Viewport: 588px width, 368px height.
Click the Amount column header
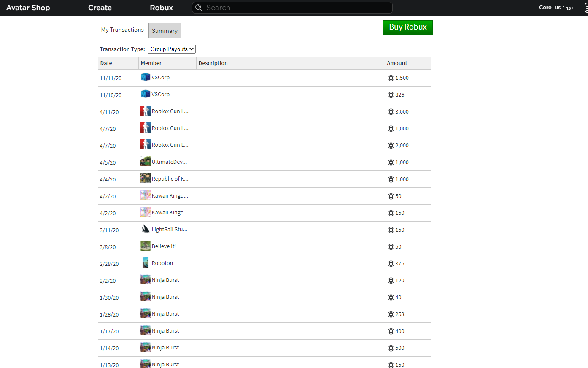pos(408,63)
